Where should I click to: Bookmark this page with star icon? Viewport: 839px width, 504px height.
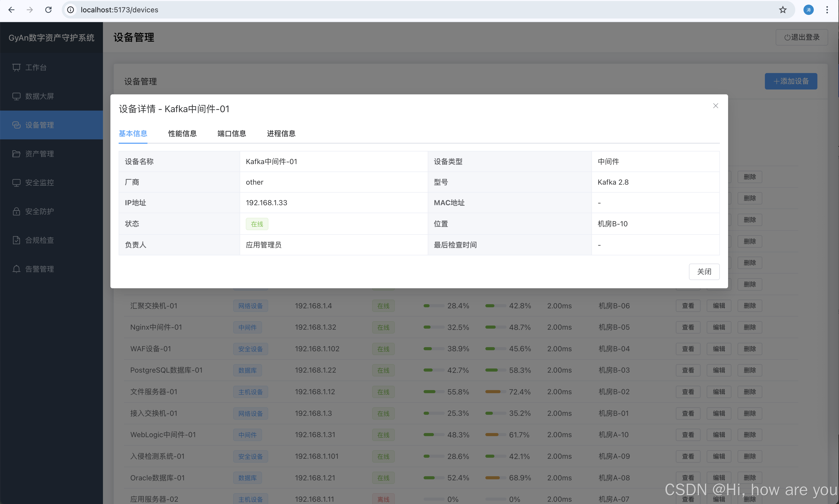783,10
